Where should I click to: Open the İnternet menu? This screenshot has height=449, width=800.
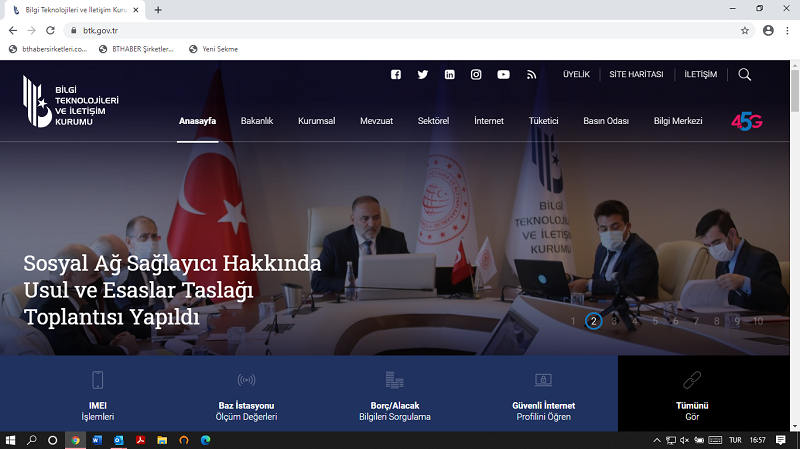tap(489, 121)
